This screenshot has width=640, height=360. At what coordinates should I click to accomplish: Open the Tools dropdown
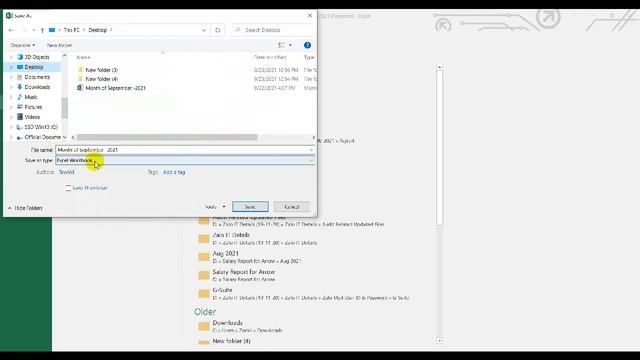(215, 207)
